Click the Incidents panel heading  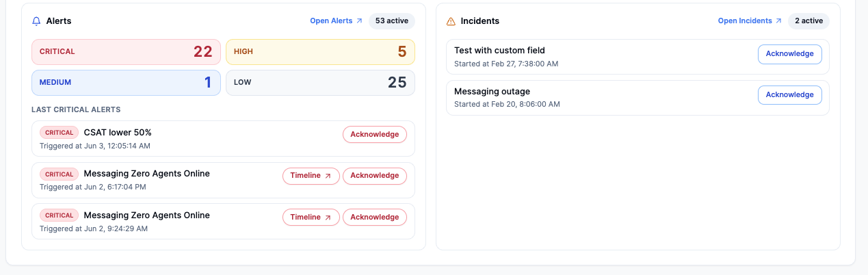pyautogui.click(x=480, y=21)
